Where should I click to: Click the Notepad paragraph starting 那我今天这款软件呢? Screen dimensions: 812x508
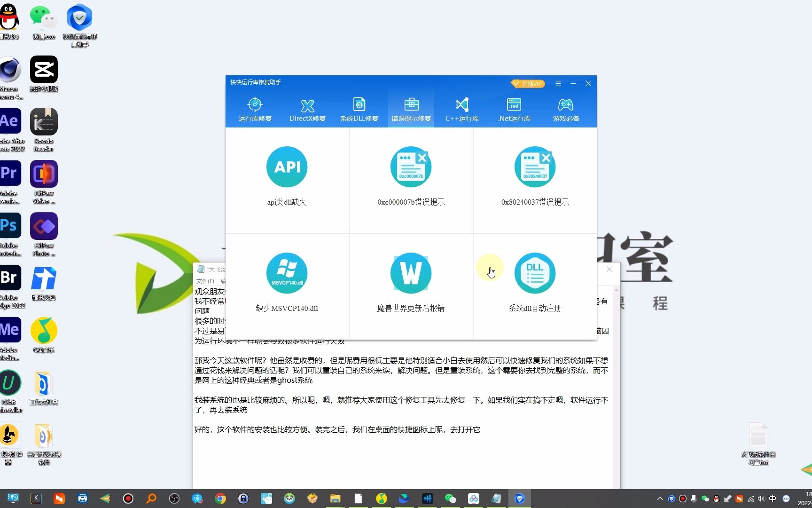point(401,371)
